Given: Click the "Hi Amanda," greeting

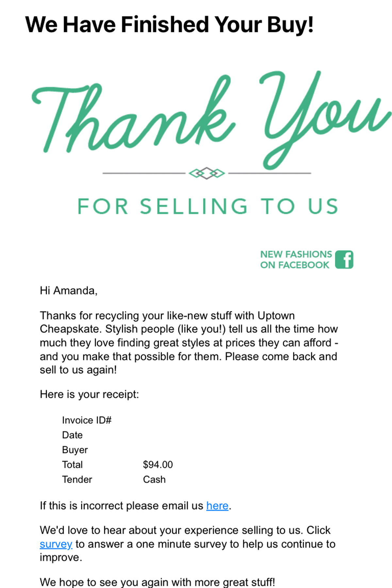Looking at the screenshot, I should pos(69,290).
